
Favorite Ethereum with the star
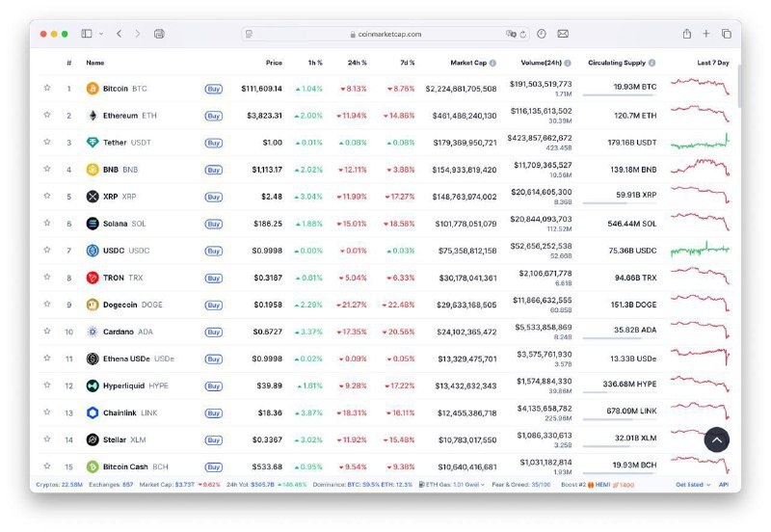47,115
